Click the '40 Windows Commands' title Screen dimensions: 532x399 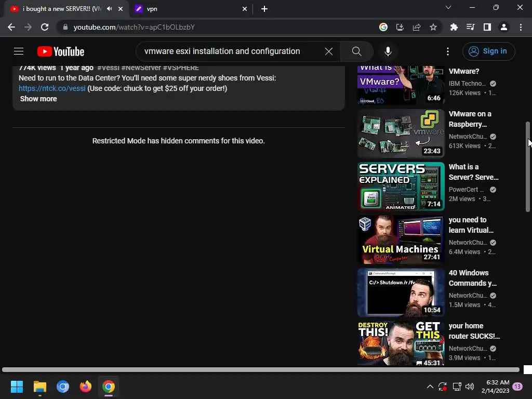pyautogui.click(x=473, y=278)
